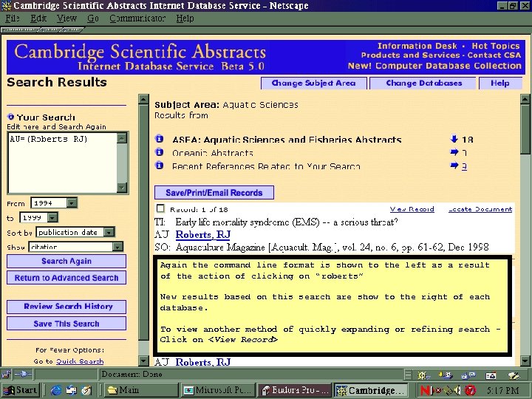Image resolution: width=532 pixels, height=399 pixels.
Task: Click the red circular tray icon near clock
Action: 470,391
